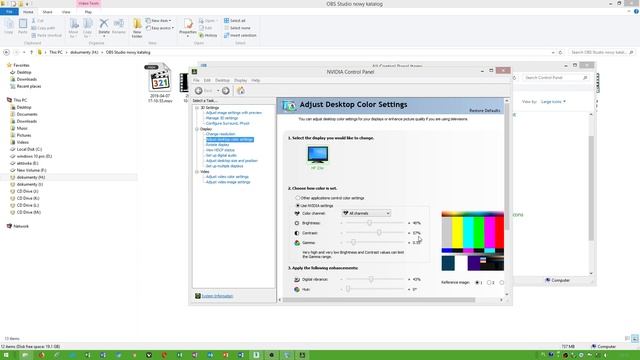Select the HP monitor display icon
Screen dimensions: 640x360
click(318, 155)
